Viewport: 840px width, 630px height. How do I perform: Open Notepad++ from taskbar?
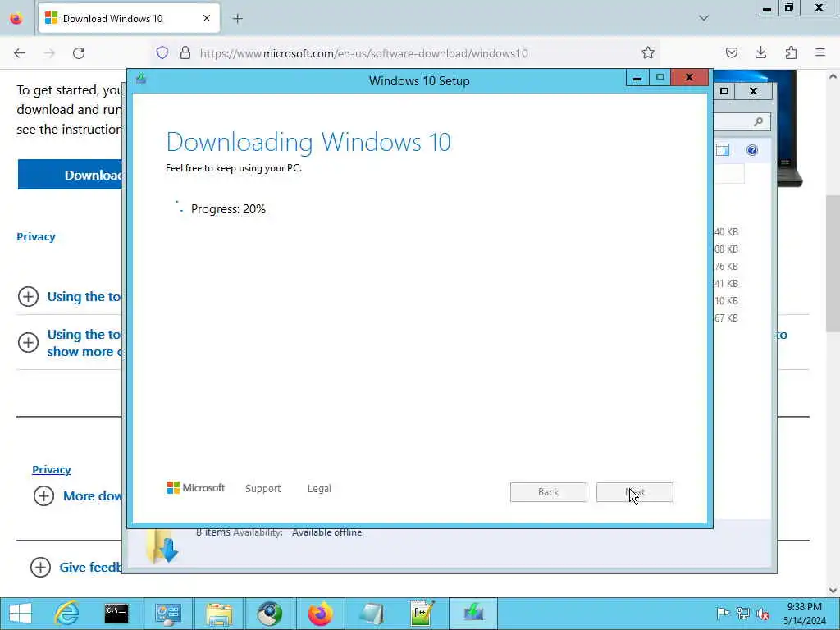point(422,614)
